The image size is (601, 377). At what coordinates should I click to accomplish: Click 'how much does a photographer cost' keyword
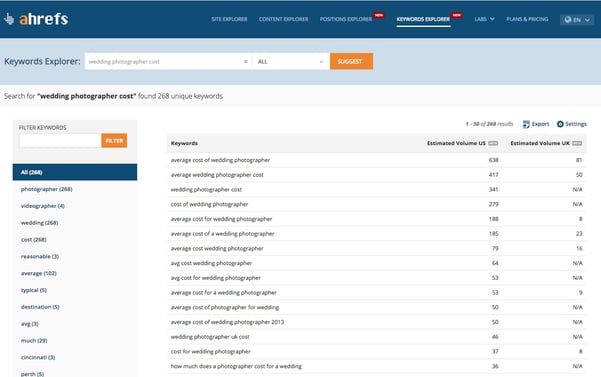(x=236, y=366)
